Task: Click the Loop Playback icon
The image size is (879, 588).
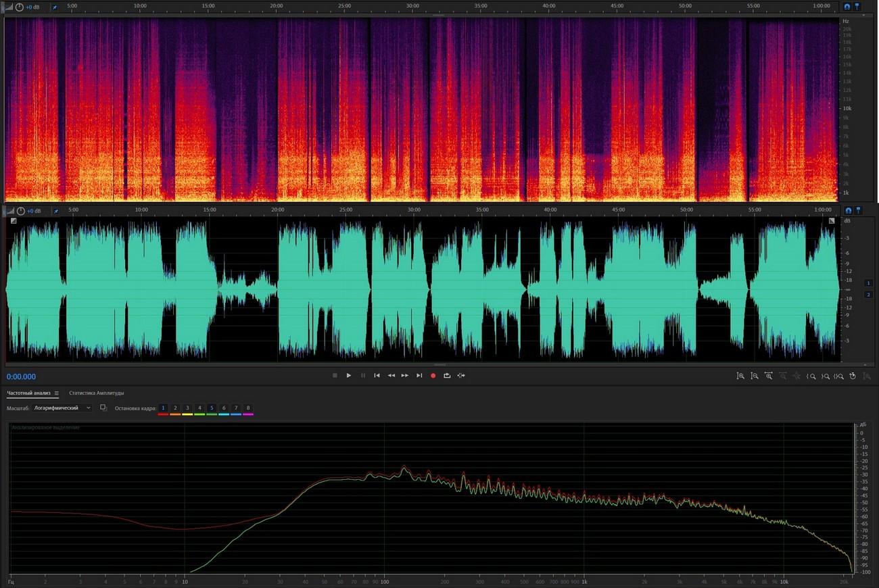Action: pos(447,376)
